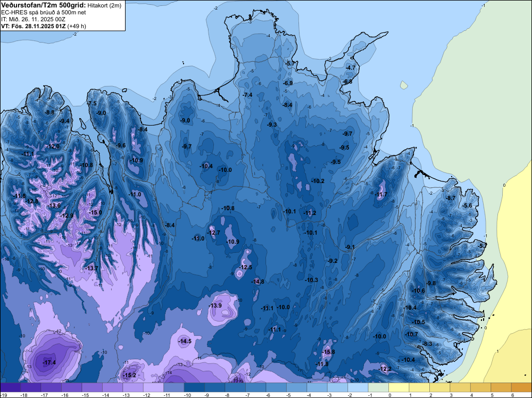
Task: Pick the legend swatch labeled -4
Action: [x=317, y=387]
